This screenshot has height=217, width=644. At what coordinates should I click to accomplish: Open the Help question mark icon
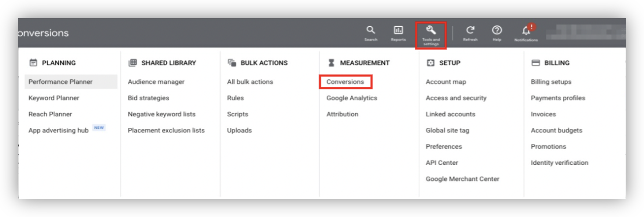(497, 30)
